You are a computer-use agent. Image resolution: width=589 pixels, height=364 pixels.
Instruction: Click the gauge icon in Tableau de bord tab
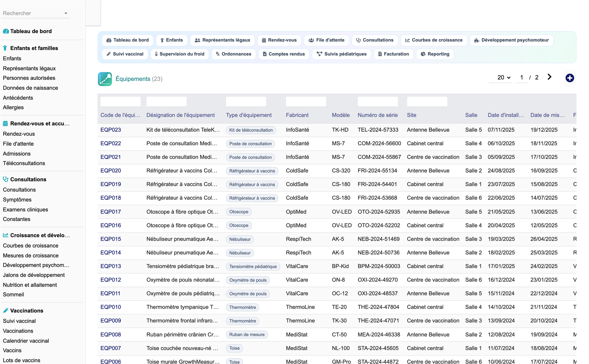point(109,40)
